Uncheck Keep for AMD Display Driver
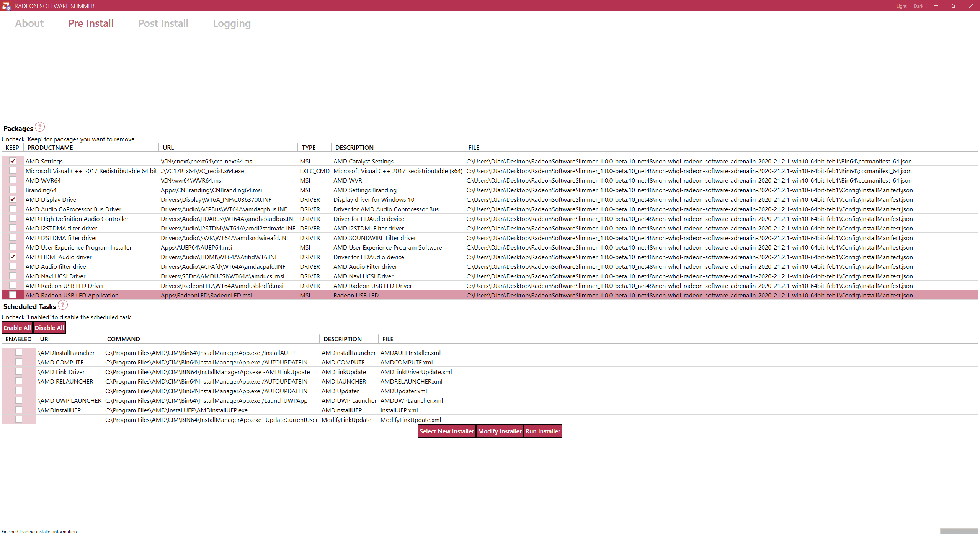Viewport: 980px width, 536px height. pos(13,199)
